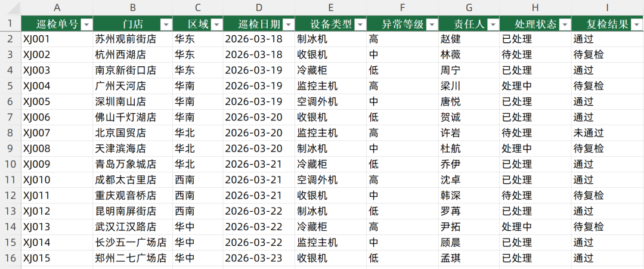Viewport: 644px width, 269px height.
Task: Select the 郑州二七广场店 cell
Action: click(x=132, y=258)
